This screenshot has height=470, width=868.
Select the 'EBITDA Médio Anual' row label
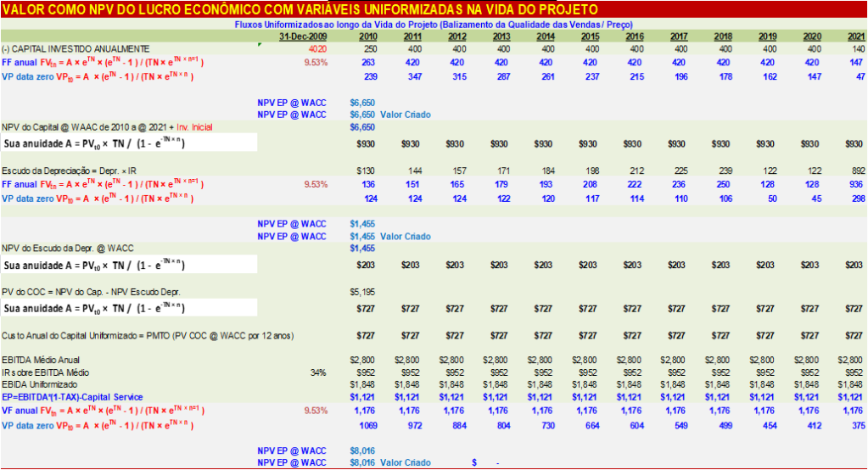click(x=43, y=361)
